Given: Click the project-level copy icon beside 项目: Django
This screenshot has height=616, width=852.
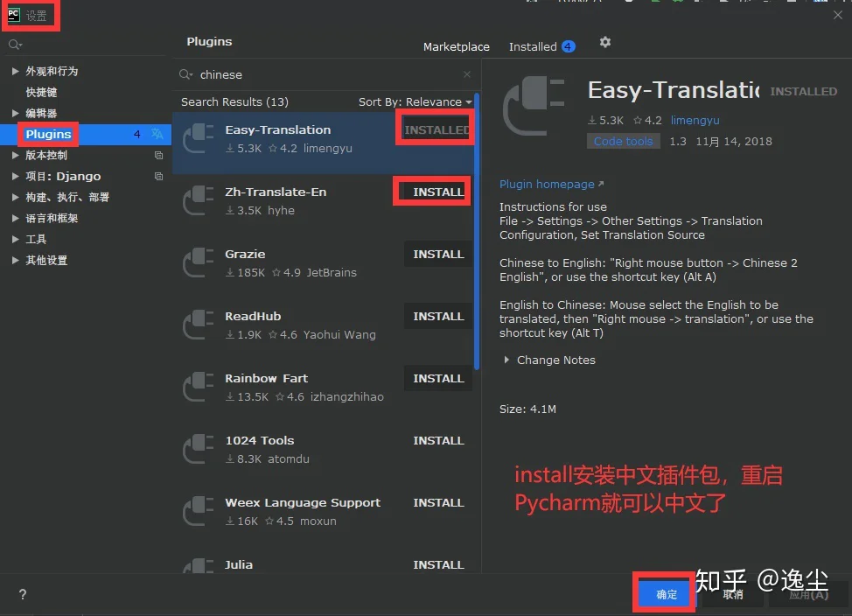Looking at the screenshot, I should pos(158,176).
